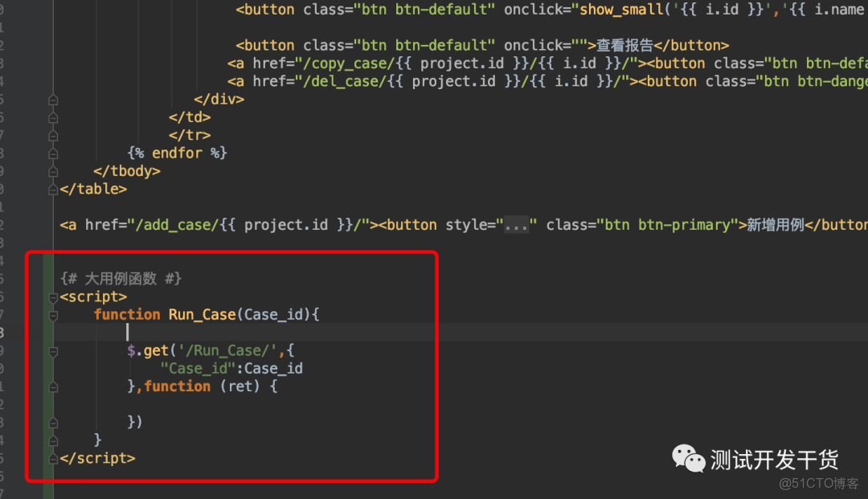Screen dimensions: 868x499
Task: Toggle fold marker beside </script>
Action: 53,459
